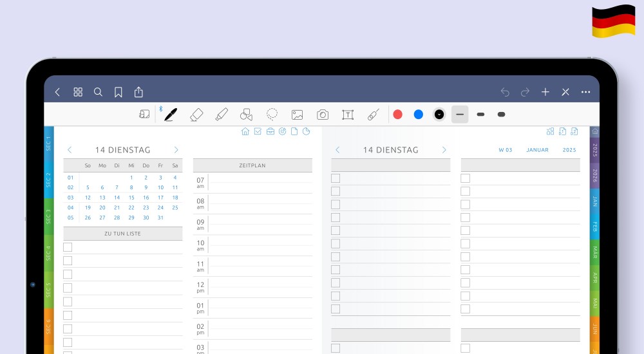The image size is (644, 354).
Task: Open the Shapes tool
Action: click(x=246, y=115)
